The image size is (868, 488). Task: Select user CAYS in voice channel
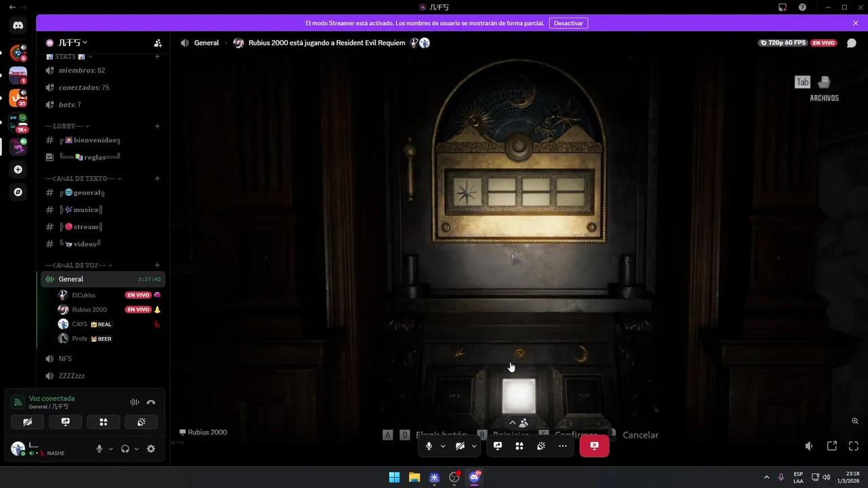coord(110,324)
